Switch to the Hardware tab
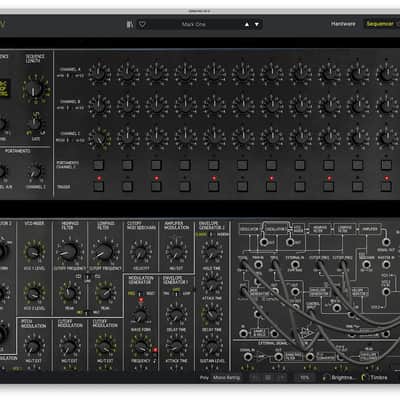 343,24
